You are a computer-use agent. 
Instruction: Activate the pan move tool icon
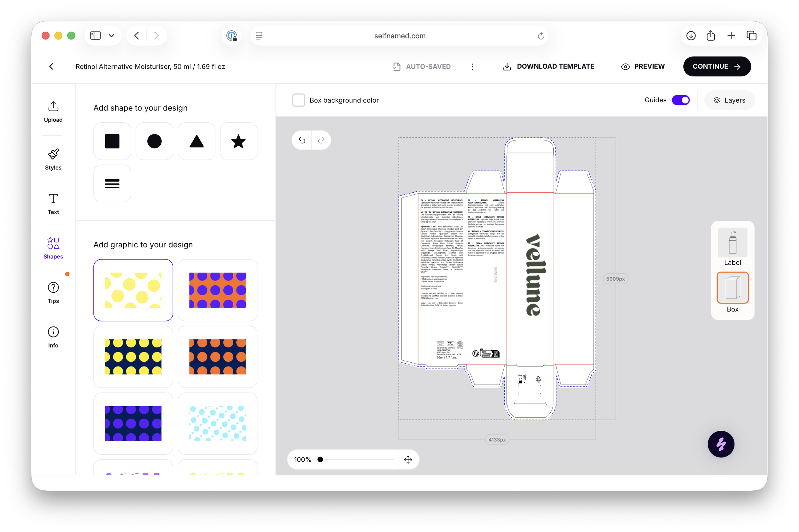pyautogui.click(x=408, y=460)
